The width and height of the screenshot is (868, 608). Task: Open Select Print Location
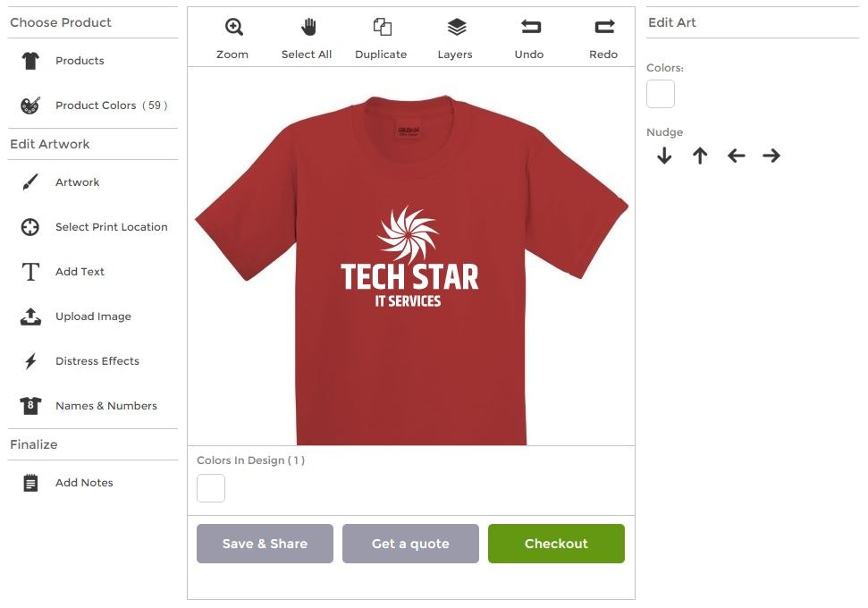click(29, 226)
